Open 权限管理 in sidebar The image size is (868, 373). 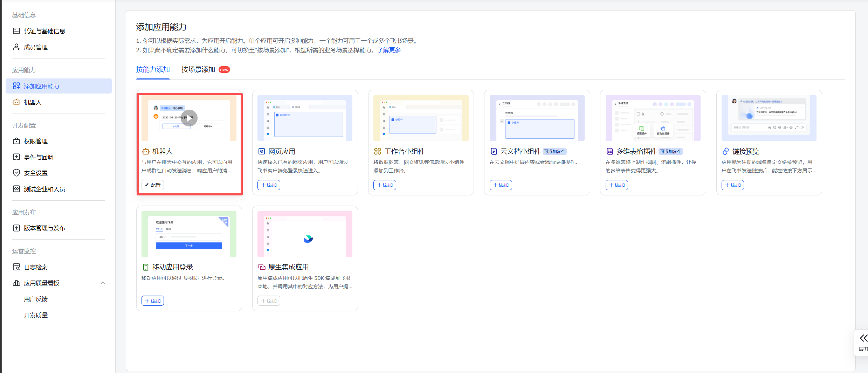(58, 141)
